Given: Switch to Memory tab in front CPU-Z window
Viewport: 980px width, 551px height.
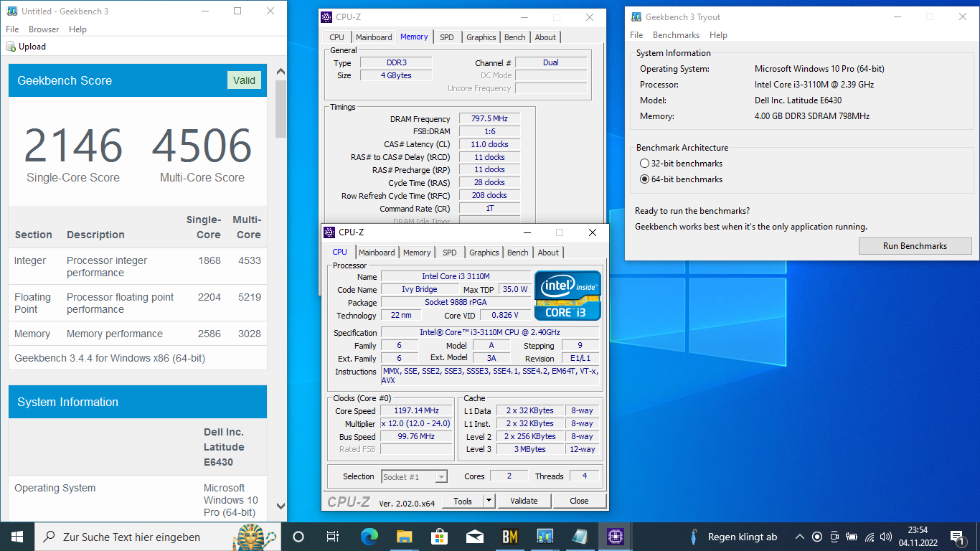Looking at the screenshot, I should tap(417, 253).
